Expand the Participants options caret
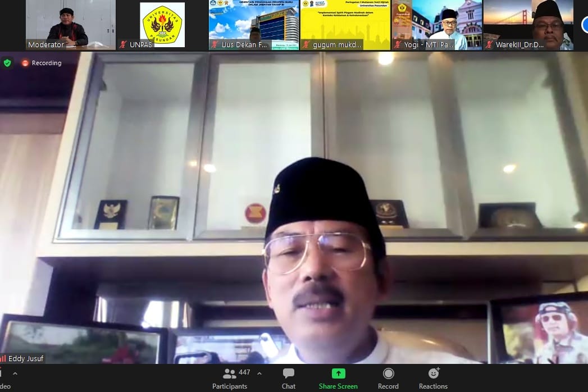This screenshot has width=588, height=392. pyautogui.click(x=259, y=373)
